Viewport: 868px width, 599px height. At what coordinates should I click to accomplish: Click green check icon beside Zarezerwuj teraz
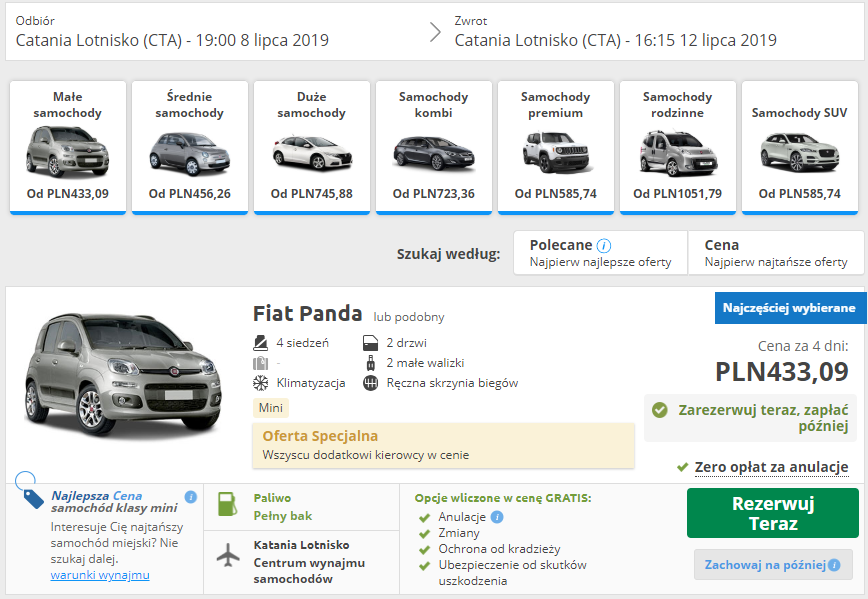[x=659, y=410]
